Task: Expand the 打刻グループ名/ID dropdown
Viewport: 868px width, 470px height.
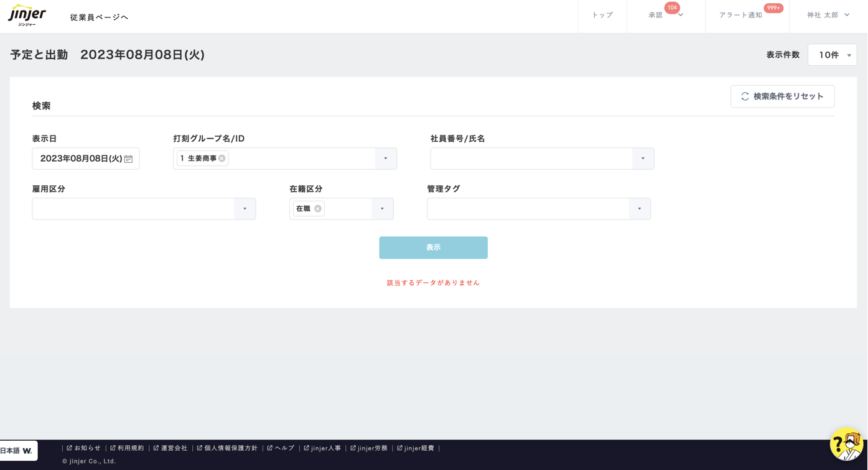Action: click(x=385, y=159)
